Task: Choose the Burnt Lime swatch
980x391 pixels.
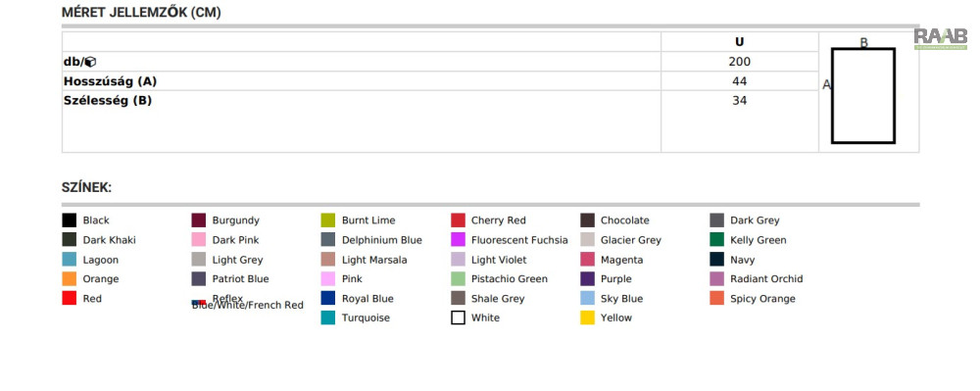Action: (x=328, y=220)
